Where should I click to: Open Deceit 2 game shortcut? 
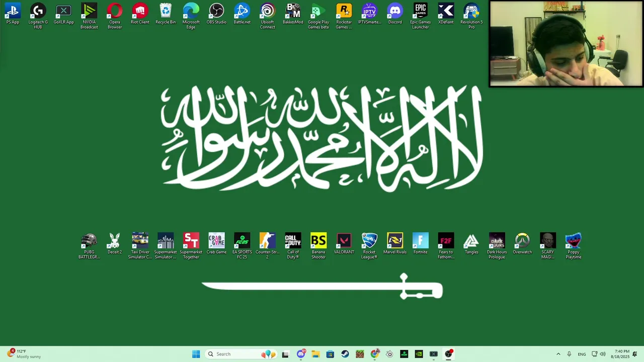pyautogui.click(x=115, y=244)
